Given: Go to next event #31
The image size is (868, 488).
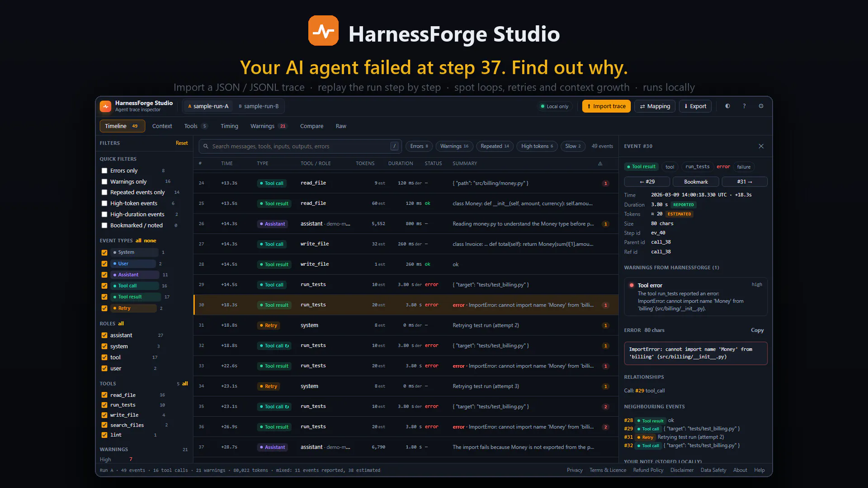Looking at the screenshot, I should coord(745,182).
